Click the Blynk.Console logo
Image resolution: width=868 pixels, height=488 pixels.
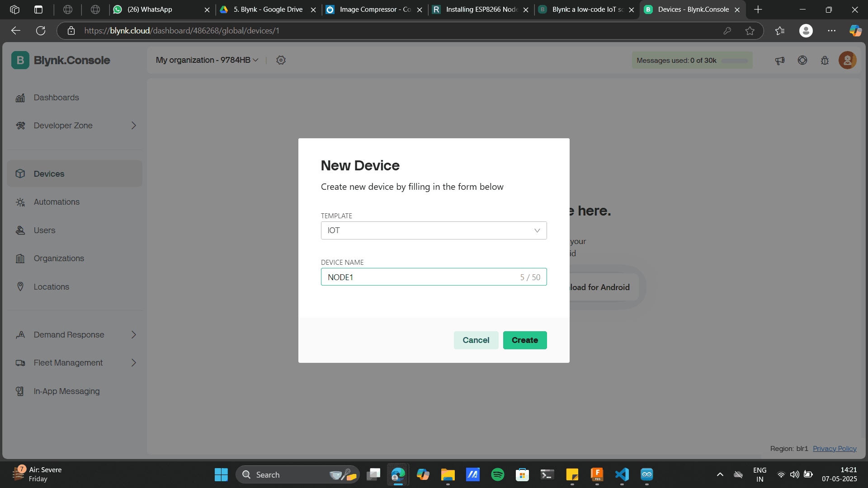(61, 60)
